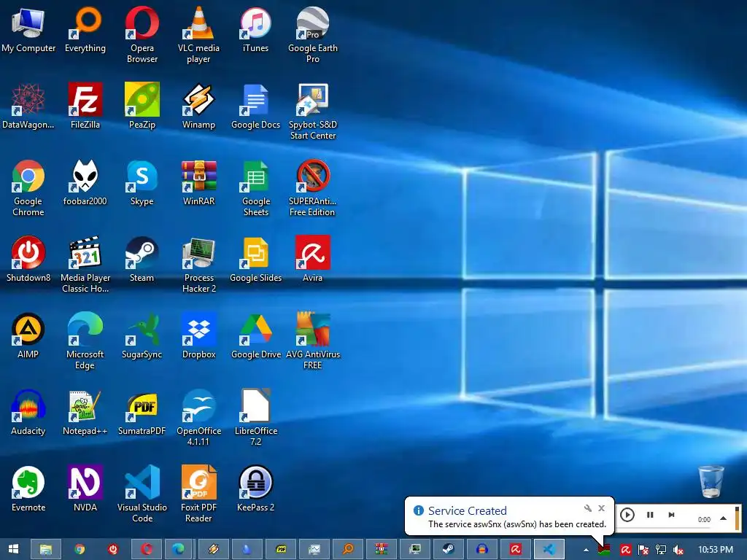Open the Opera Browser desktop shortcut
The image size is (747, 560).
[142, 35]
